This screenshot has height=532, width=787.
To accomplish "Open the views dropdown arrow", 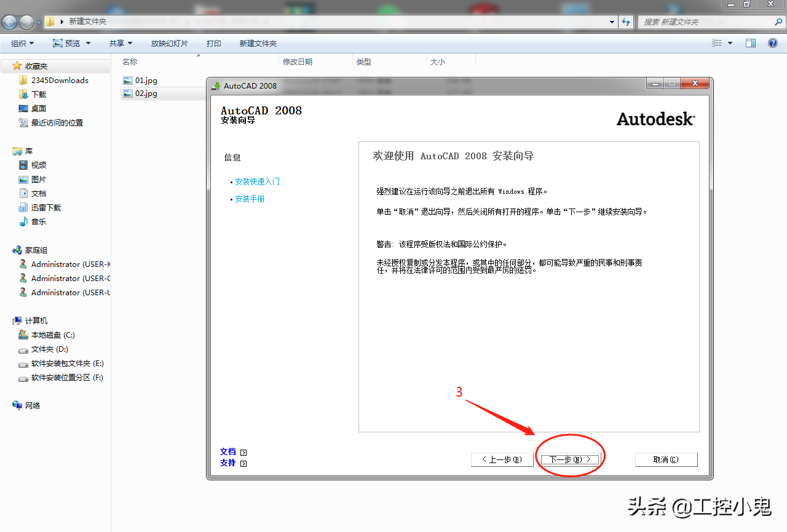I will [x=729, y=43].
